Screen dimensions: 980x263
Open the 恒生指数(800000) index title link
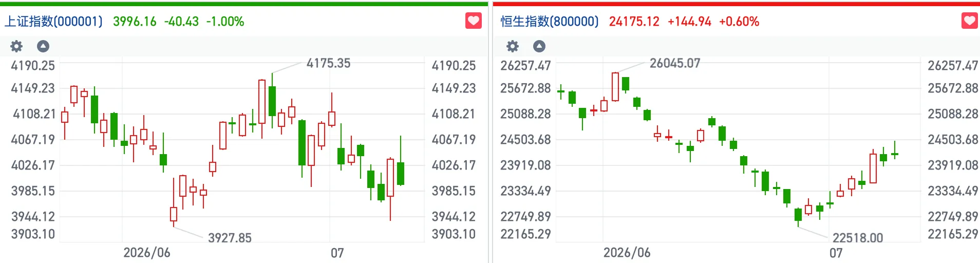[550, 22]
